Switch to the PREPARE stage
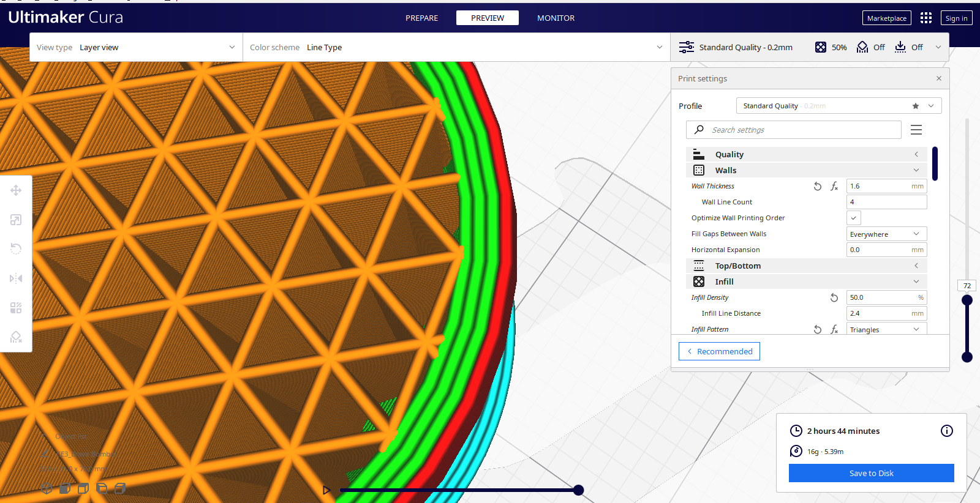Image resolution: width=980 pixels, height=503 pixels. point(422,18)
